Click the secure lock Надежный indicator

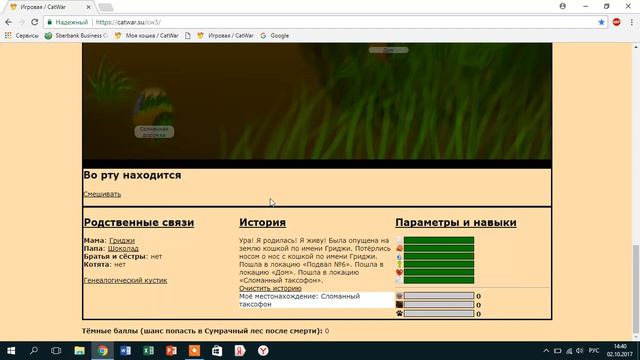(x=68, y=22)
